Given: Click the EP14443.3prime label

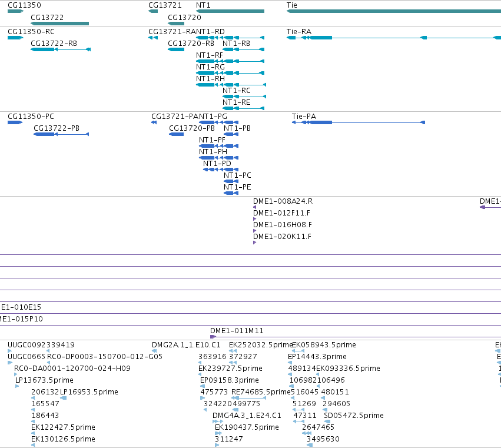Looking at the screenshot, I should pos(317,357).
